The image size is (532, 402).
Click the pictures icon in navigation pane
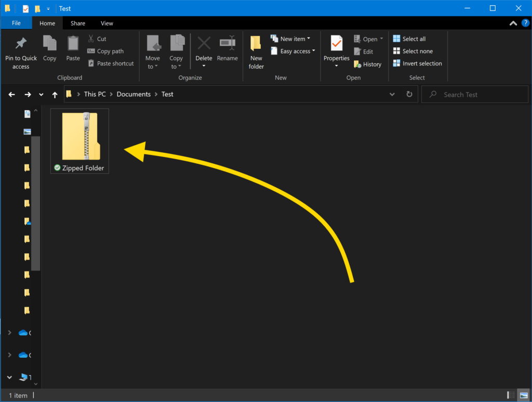[x=27, y=132]
